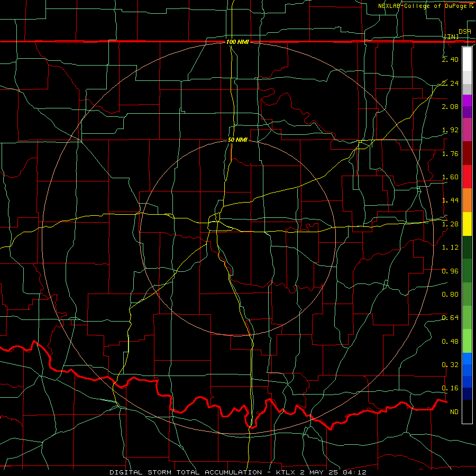The height and width of the screenshot is (476, 476).
Task: Select the 1.76 scale value
Action: tap(450, 153)
